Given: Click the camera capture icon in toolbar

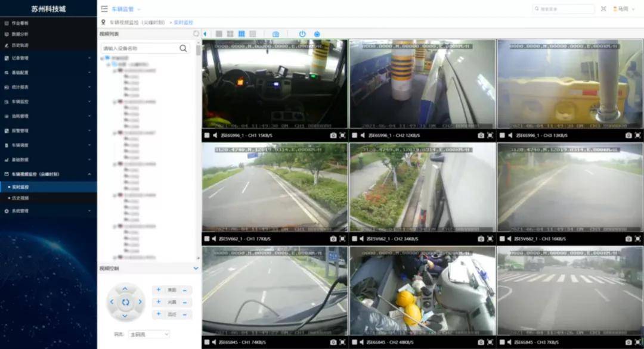Looking at the screenshot, I should (x=275, y=34).
